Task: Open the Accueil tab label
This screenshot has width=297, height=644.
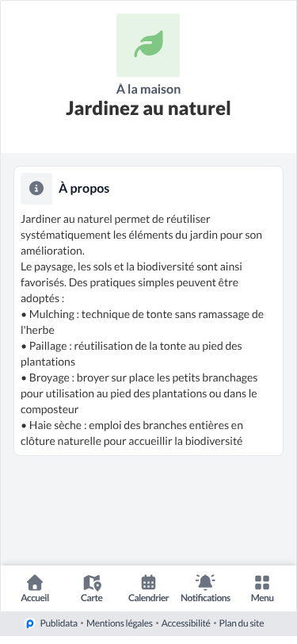Action: [35, 597]
